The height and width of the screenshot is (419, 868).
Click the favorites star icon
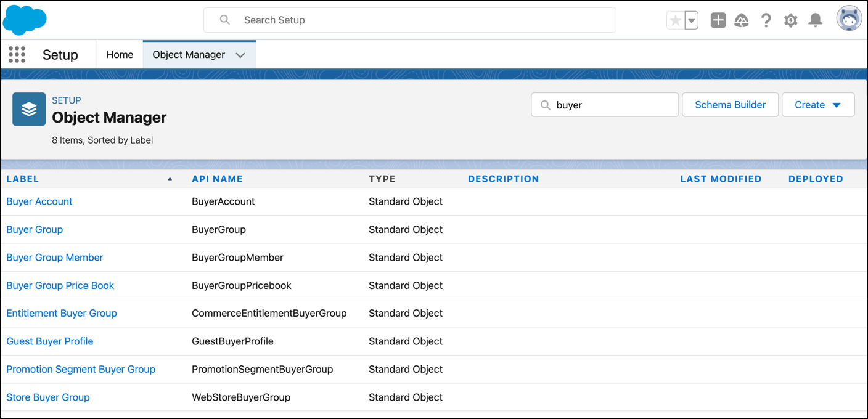[676, 20]
